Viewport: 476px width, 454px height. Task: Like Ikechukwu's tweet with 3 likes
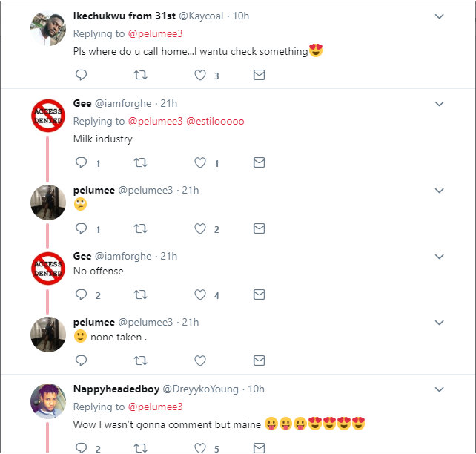click(199, 75)
